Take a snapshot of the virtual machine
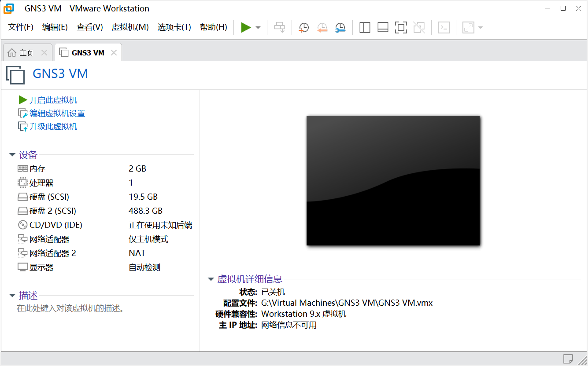The image size is (588, 366). (x=303, y=27)
